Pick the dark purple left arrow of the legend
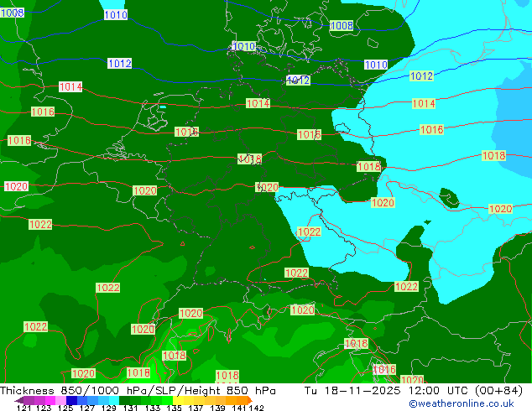 click(19, 400)
